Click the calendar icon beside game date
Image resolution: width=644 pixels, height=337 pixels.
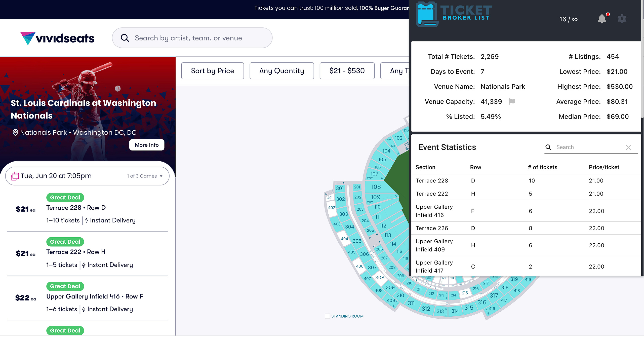point(15,176)
